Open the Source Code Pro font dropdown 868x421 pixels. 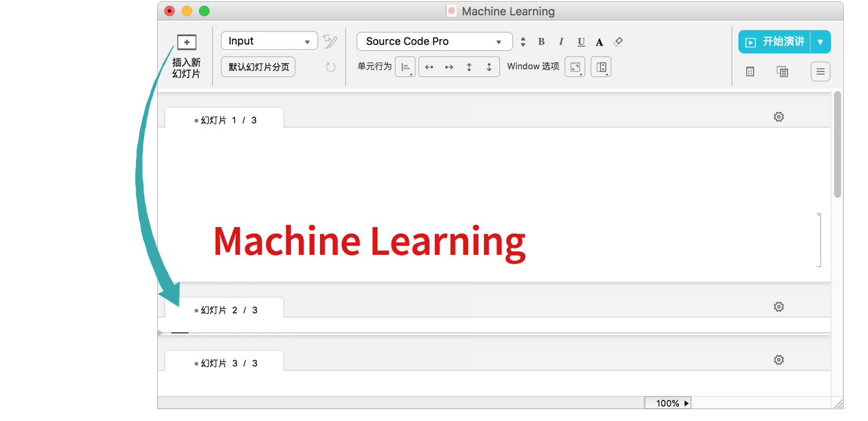point(434,42)
